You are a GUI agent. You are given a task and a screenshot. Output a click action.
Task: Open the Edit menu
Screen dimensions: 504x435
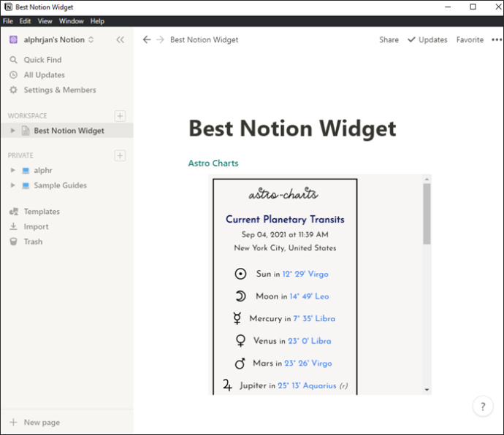pyautogui.click(x=25, y=21)
